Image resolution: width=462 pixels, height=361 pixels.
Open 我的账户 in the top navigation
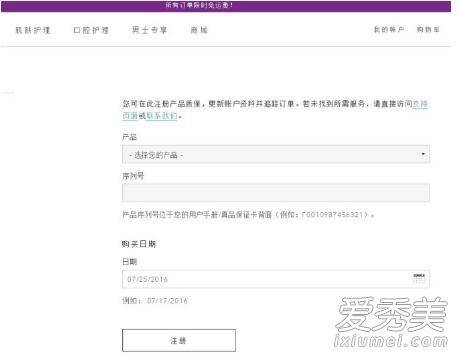point(389,30)
